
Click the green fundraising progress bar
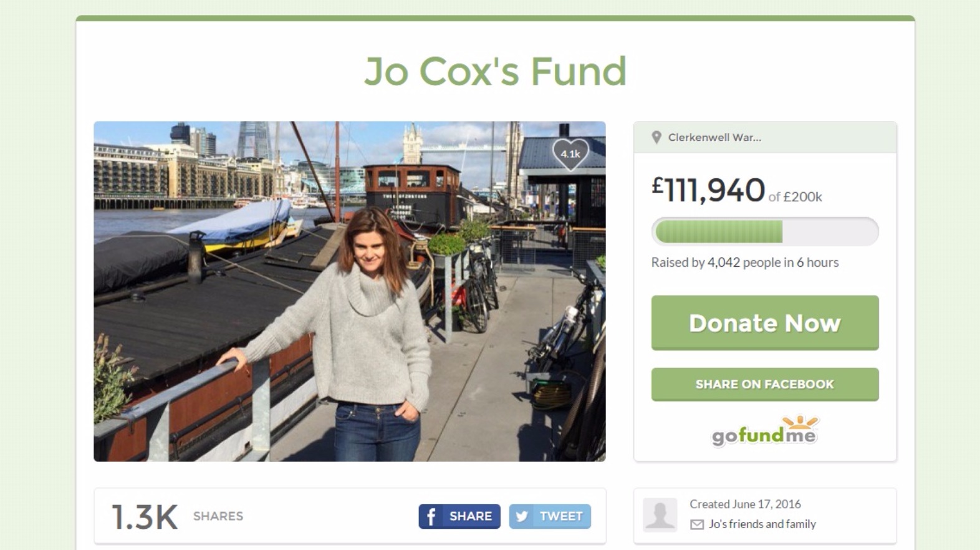point(765,231)
